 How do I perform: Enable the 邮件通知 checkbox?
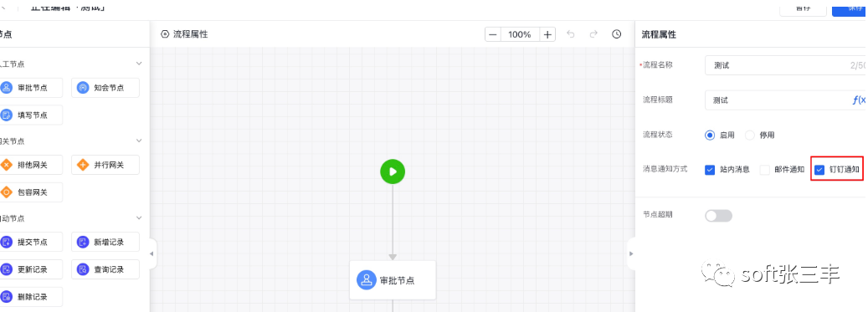(765, 170)
